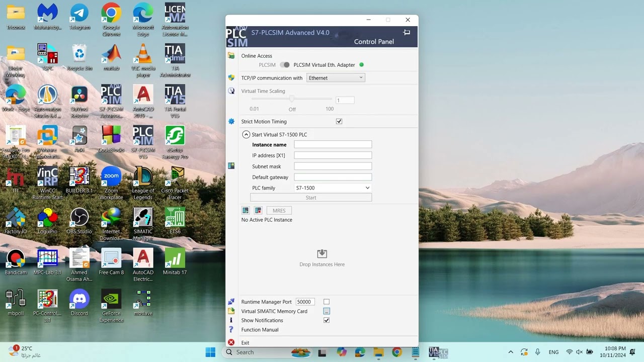Click the Virtual Time Scaling clock icon

pos(231,91)
